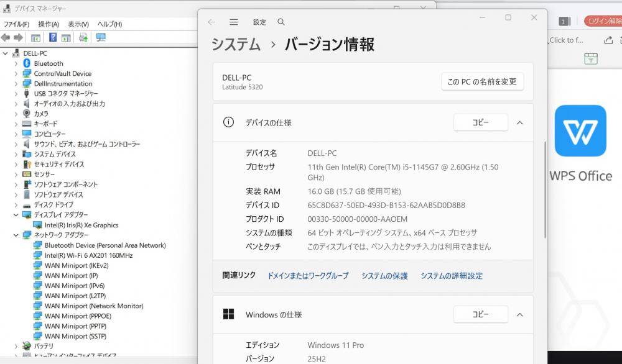Select Intel(R) Wi-Fi 6 AX201 160MHz adapter
Screen dimensions: 622x364
point(88,255)
